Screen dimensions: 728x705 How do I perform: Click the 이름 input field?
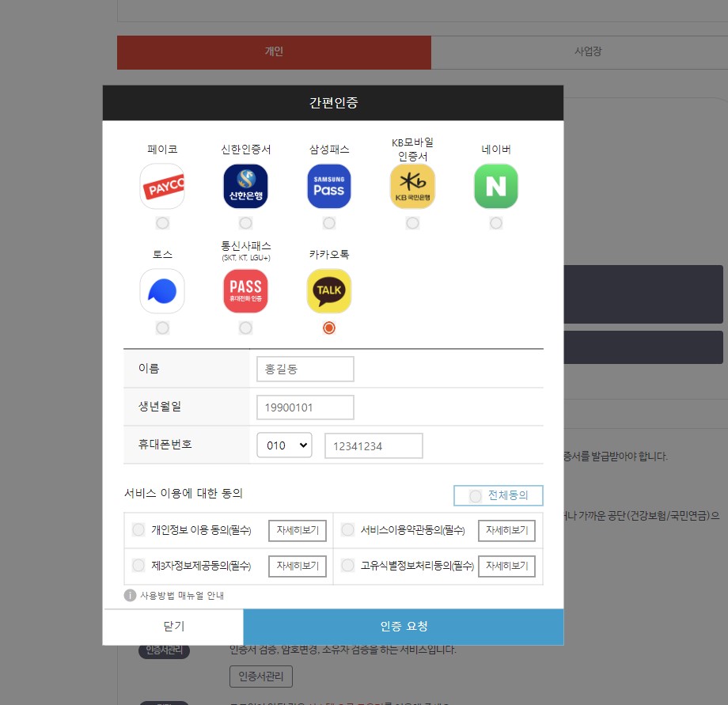point(305,369)
